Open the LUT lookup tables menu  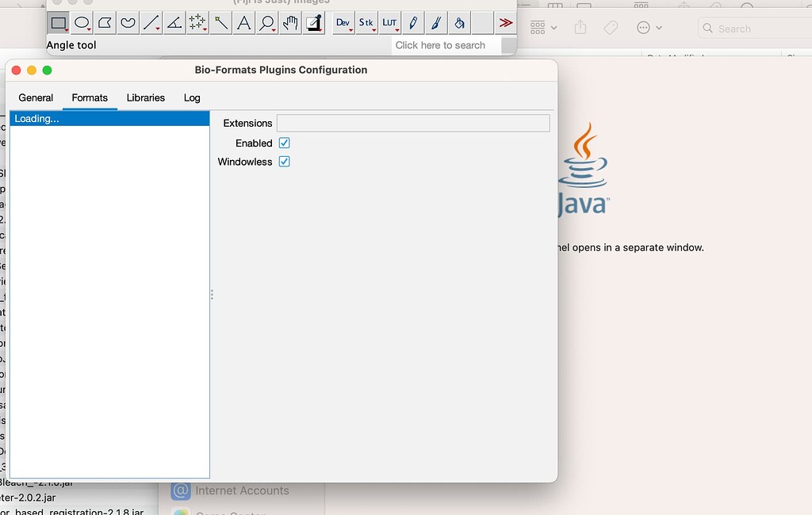389,23
